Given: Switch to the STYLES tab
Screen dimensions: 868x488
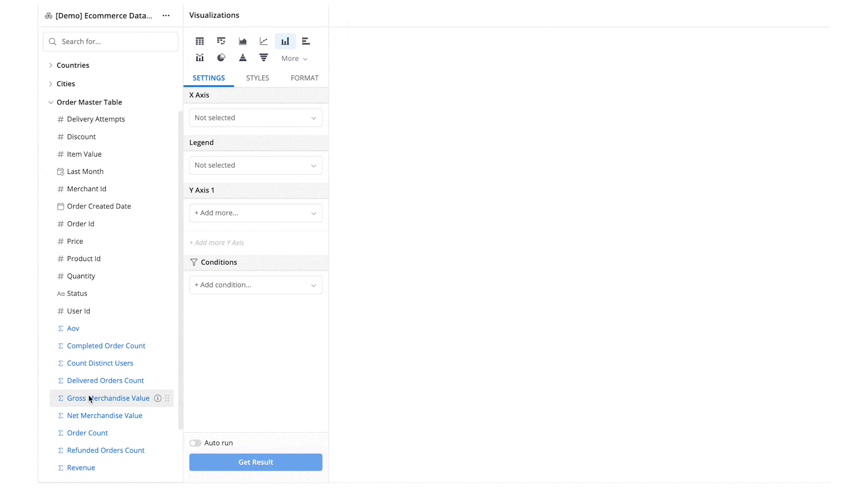Looking at the screenshot, I should coord(257,78).
